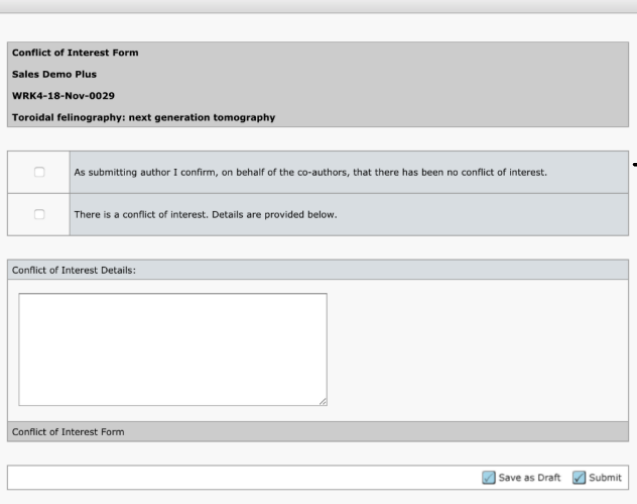Click the Submit text link
Viewport: 637px width, 504px height.
click(x=605, y=478)
